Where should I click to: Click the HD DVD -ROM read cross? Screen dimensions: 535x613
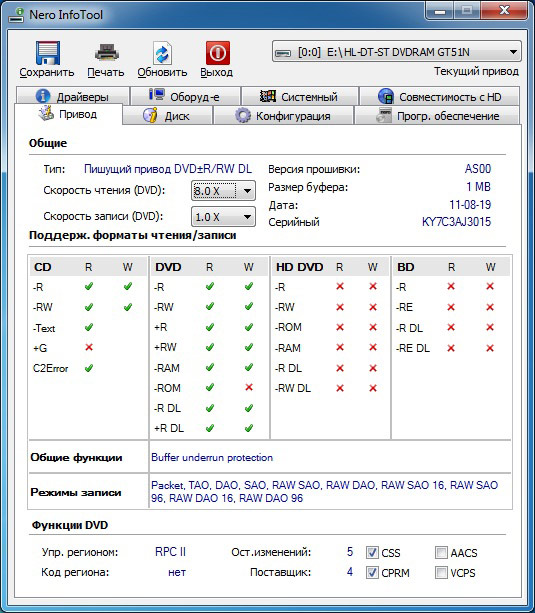tap(340, 327)
